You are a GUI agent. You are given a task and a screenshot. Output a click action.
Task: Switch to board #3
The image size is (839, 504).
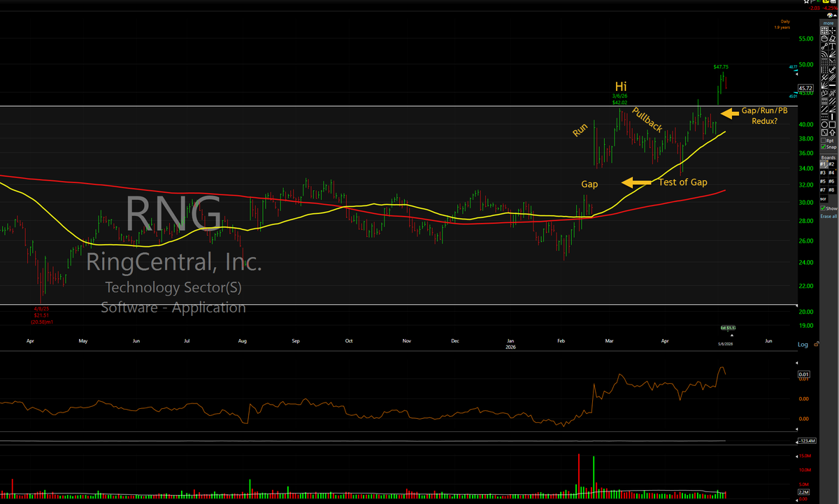[x=824, y=173]
